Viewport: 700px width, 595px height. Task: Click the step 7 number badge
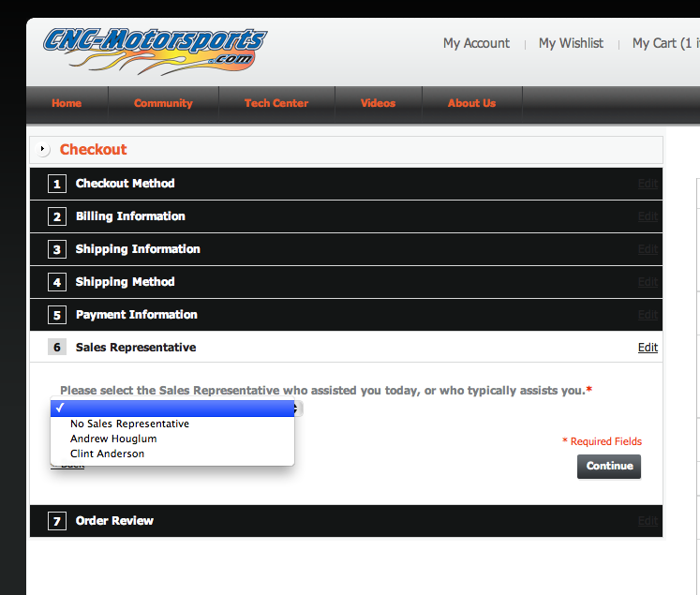click(x=57, y=521)
